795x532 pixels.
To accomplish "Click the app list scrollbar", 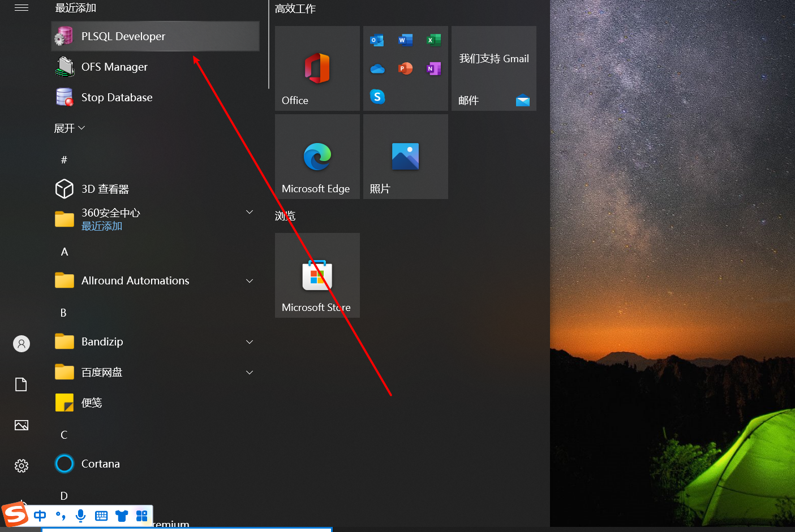I will tap(268, 44).
